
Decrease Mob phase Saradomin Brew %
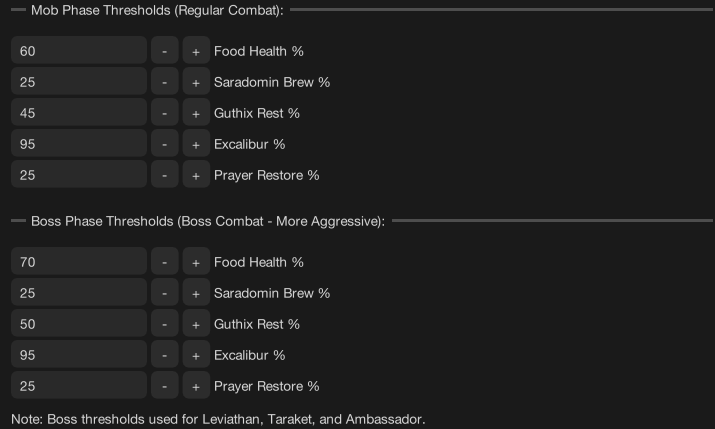point(164,82)
